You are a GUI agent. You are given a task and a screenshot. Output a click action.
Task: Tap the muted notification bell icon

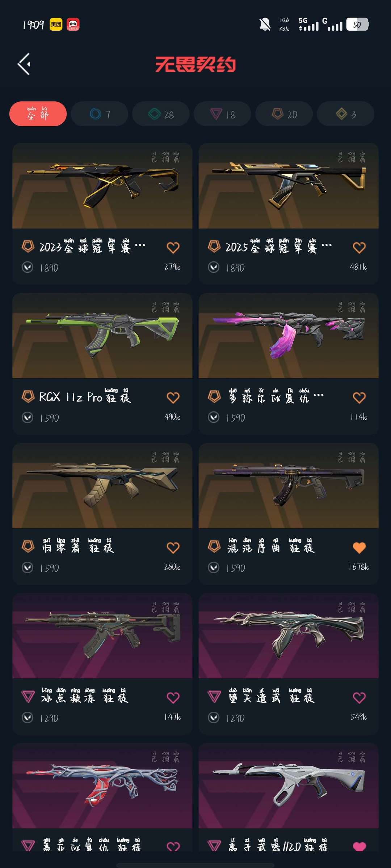coord(265,25)
